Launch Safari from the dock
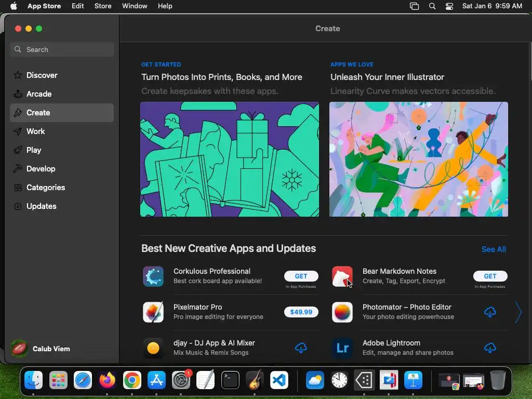The image size is (532, 399). (x=83, y=380)
